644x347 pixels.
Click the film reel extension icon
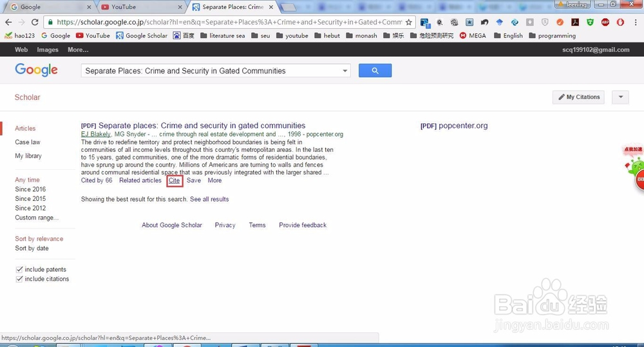click(x=454, y=22)
